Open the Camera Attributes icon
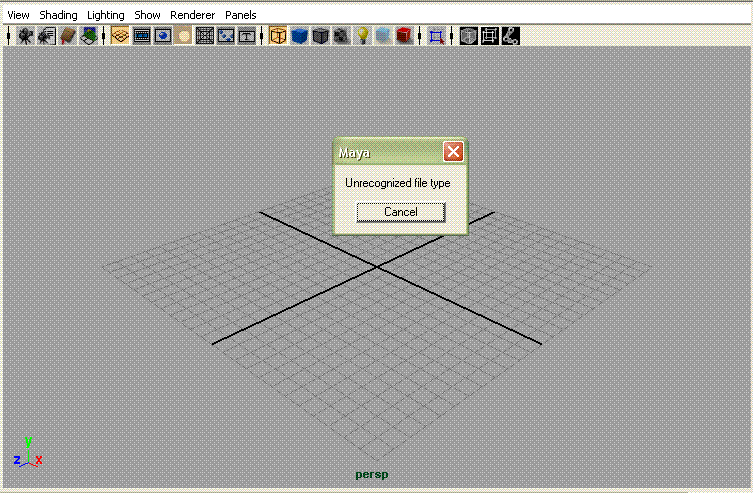This screenshot has height=493, width=753. [47, 36]
